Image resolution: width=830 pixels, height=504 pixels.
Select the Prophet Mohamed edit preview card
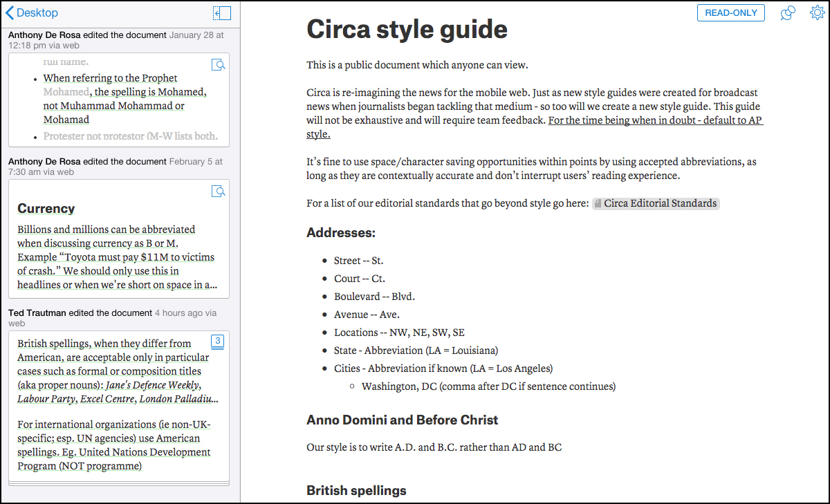[118, 100]
